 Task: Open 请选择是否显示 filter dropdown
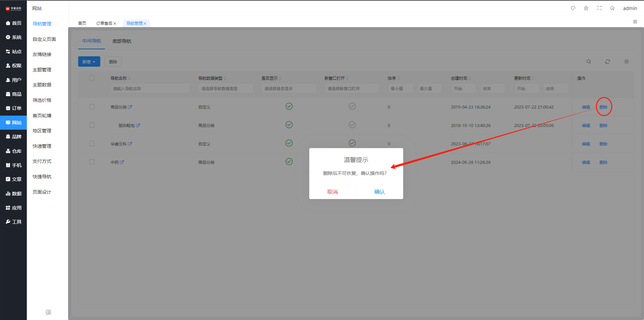(x=289, y=88)
